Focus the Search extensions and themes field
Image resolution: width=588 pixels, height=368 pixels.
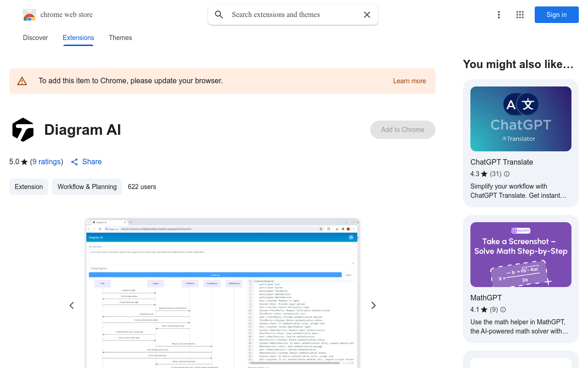tap(293, 15)
